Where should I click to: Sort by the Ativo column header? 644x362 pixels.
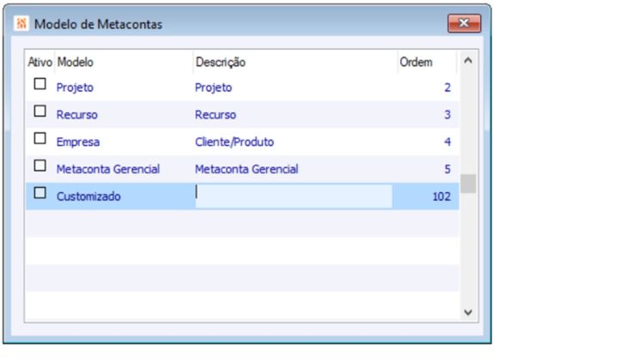tap(39, 62)
